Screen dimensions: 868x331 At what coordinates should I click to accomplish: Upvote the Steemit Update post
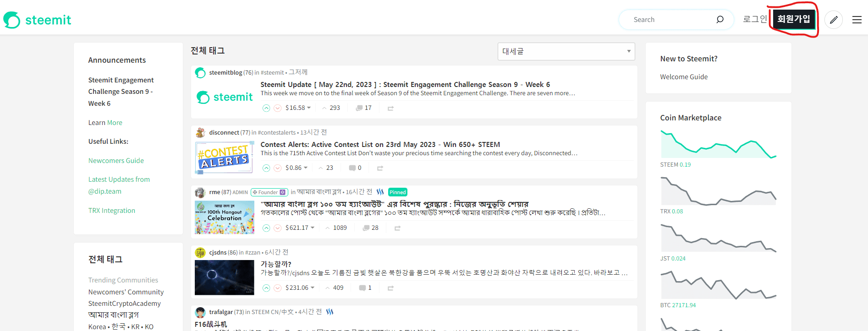[x=266, y=108]
